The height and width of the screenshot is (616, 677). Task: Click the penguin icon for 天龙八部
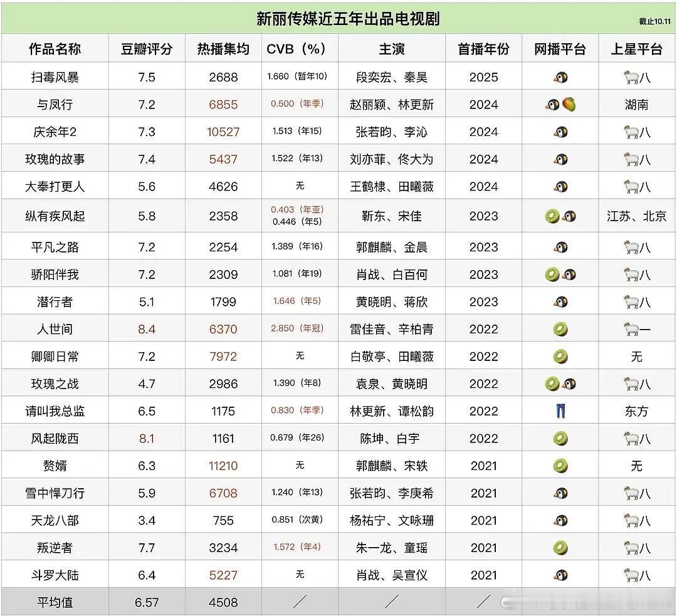[559, 520]
